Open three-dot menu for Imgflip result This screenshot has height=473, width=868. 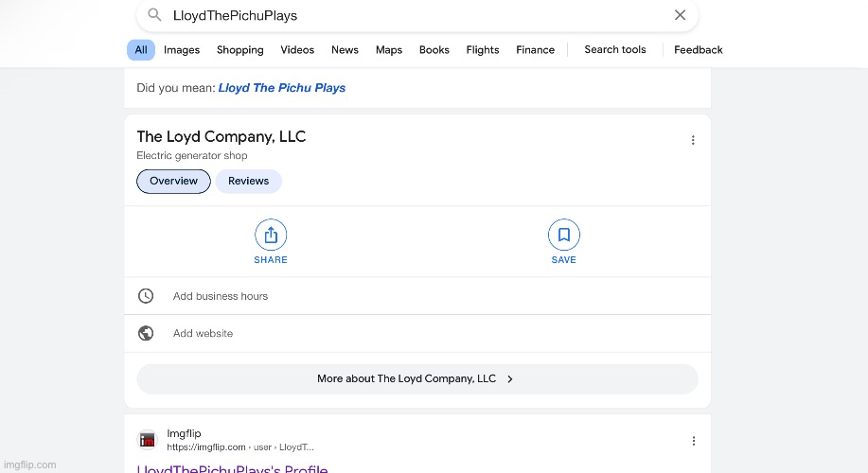point(693,441)
